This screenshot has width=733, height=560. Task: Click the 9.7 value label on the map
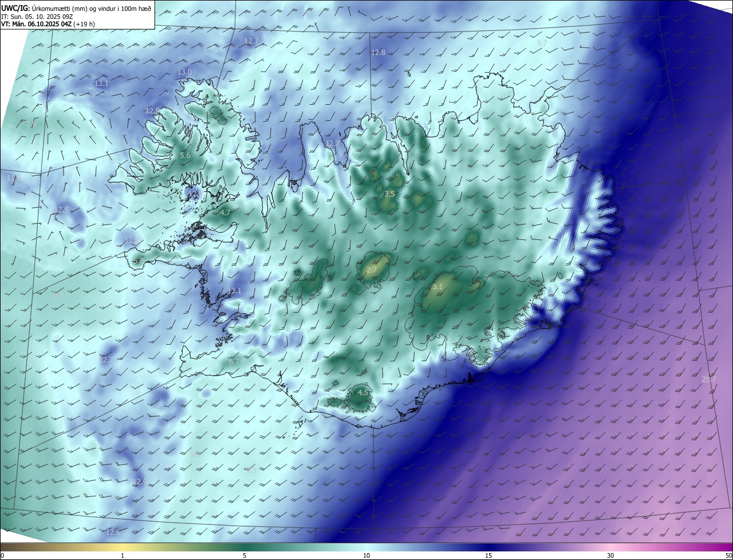pyautogui.click(x=542, y=43)
